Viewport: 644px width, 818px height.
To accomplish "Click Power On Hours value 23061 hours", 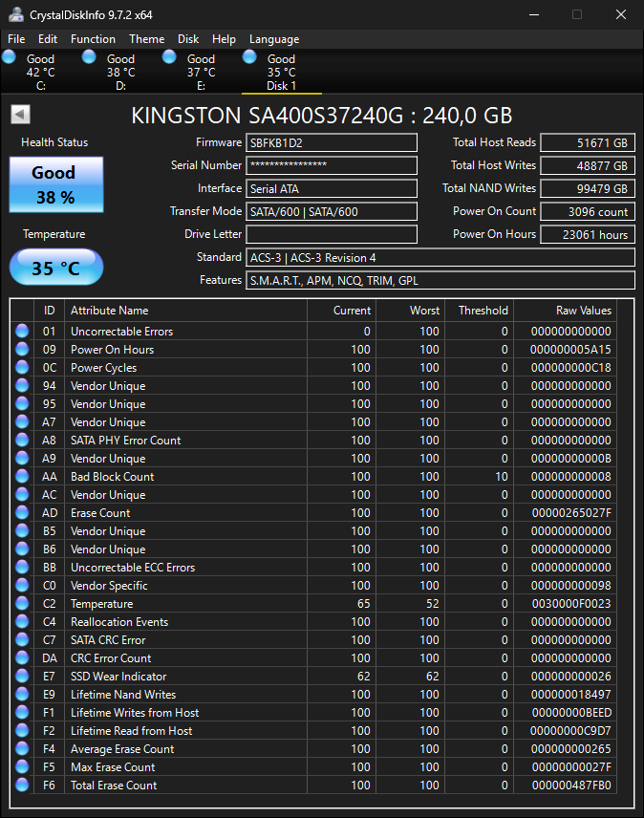I will [588, 234].
